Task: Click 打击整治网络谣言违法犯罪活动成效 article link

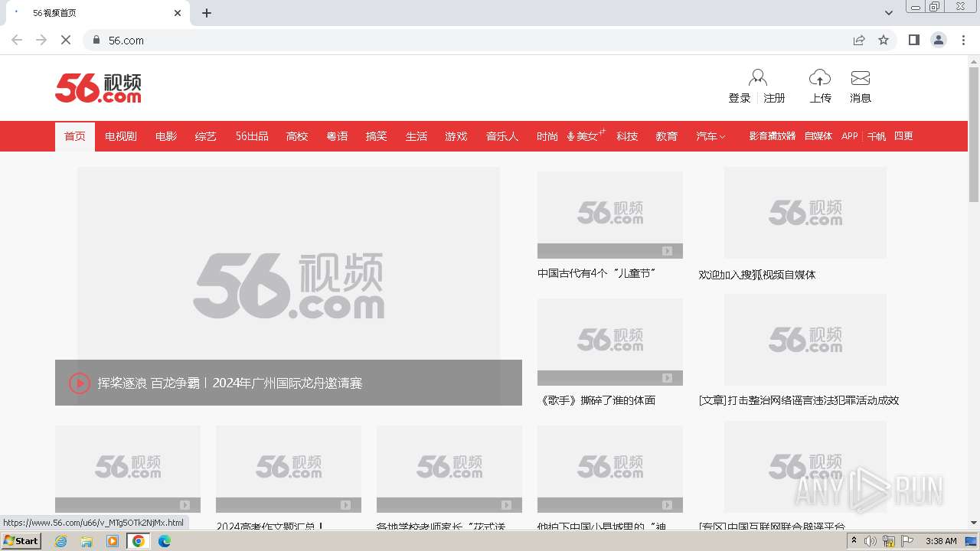Action: click(x=799, y=400)
